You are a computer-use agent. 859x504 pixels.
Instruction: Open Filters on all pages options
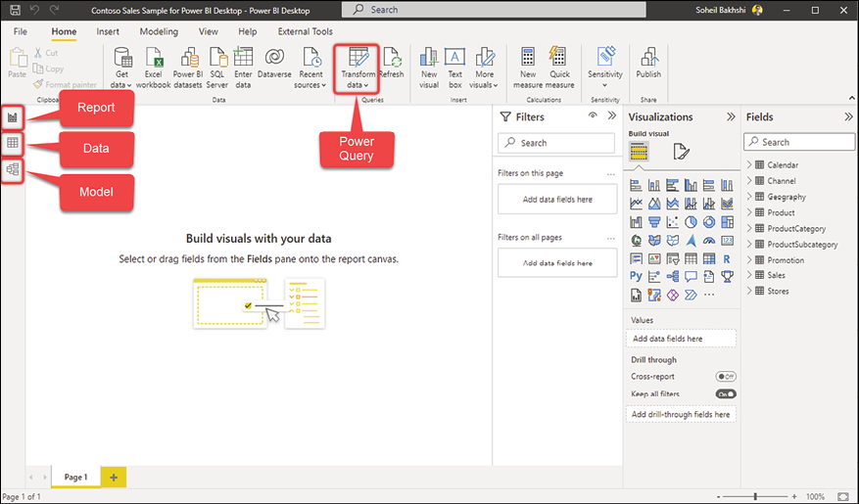(x=611, y=239)
